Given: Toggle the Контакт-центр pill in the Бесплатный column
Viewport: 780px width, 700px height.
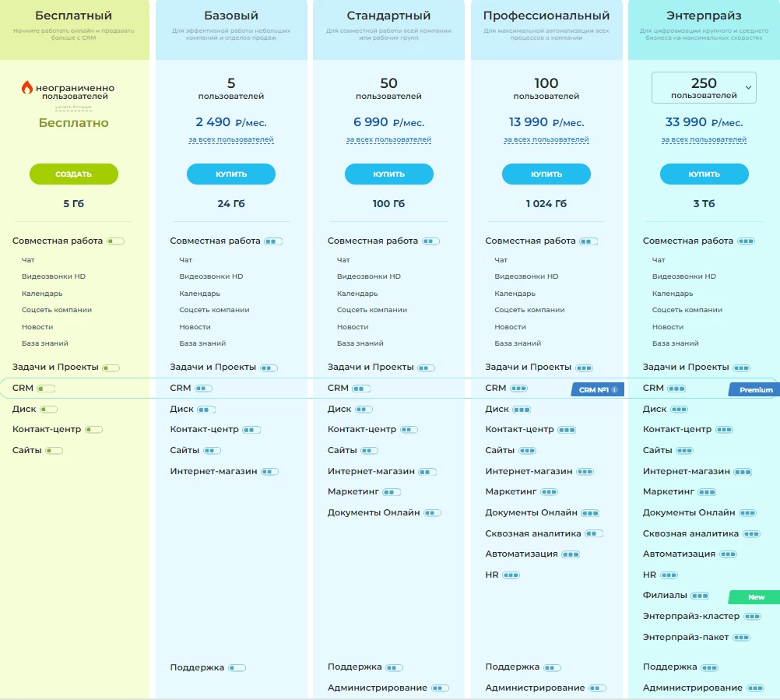Looking at the screenshot, I should tap(93, 430).
